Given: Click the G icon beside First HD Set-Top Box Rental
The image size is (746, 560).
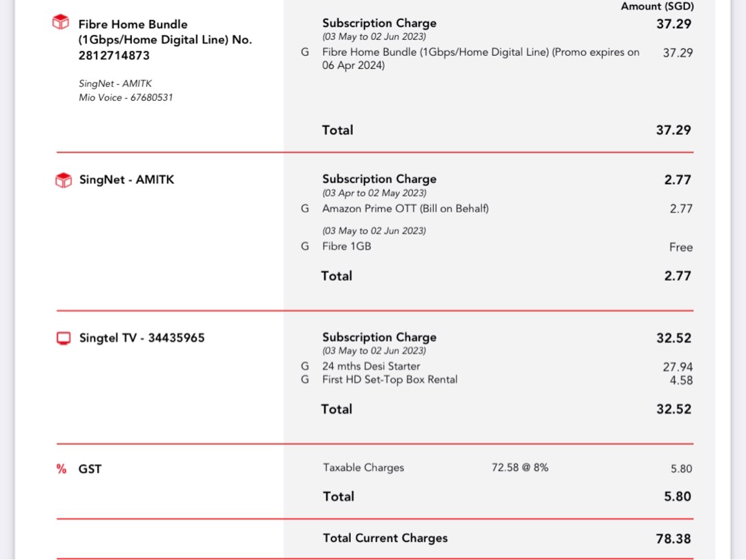Looking at the screenshot, I should 305,379.
